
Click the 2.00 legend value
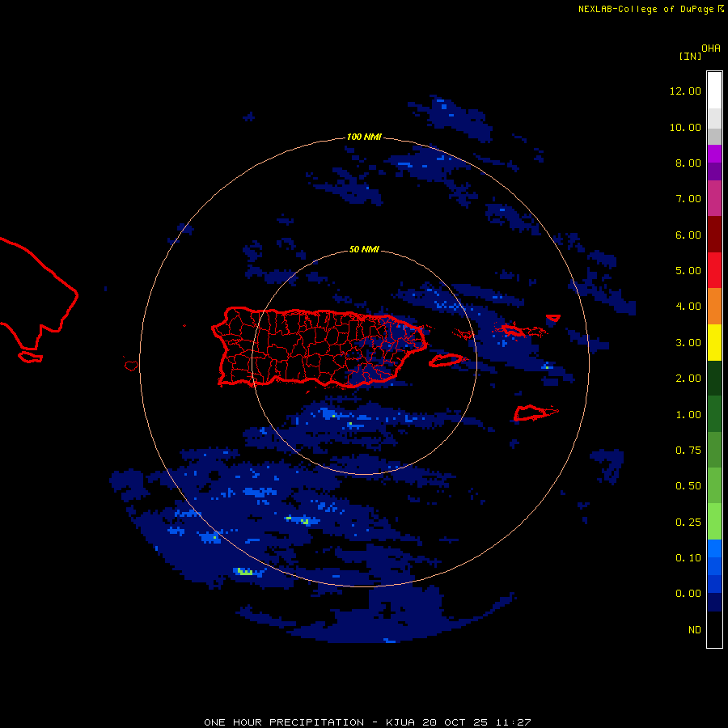688,379
